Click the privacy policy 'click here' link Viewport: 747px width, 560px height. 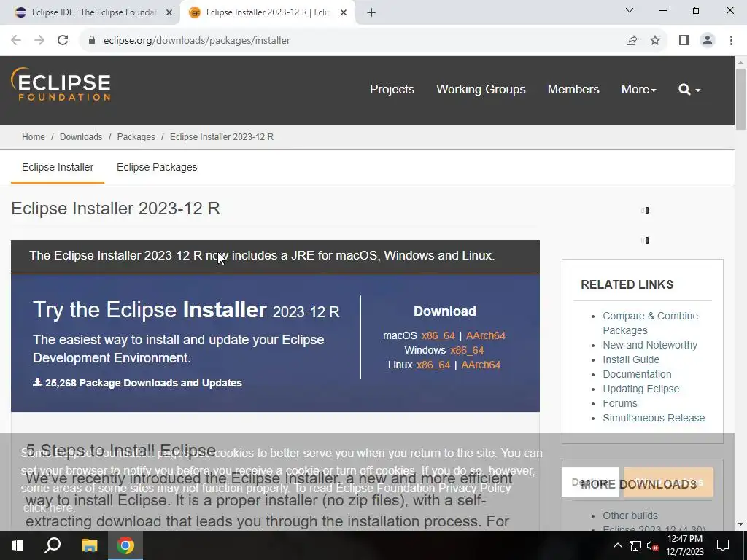[x=49, y=507]
